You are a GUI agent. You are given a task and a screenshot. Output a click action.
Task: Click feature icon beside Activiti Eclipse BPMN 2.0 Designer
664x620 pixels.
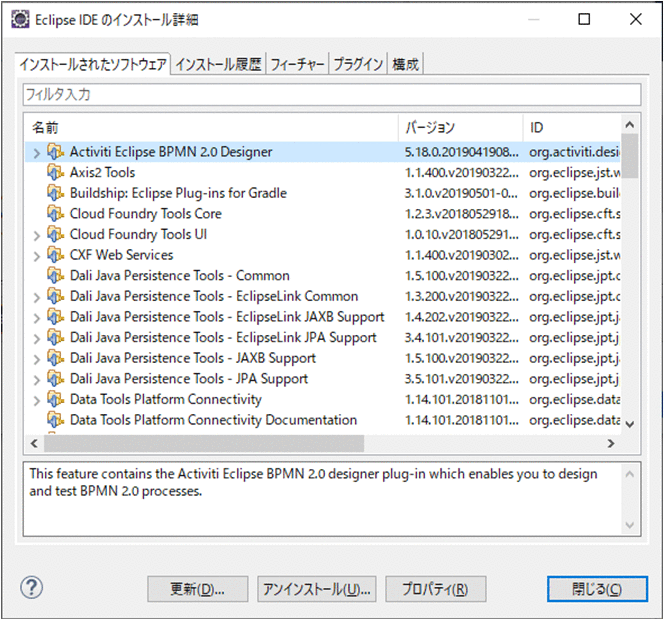(55, 152)
